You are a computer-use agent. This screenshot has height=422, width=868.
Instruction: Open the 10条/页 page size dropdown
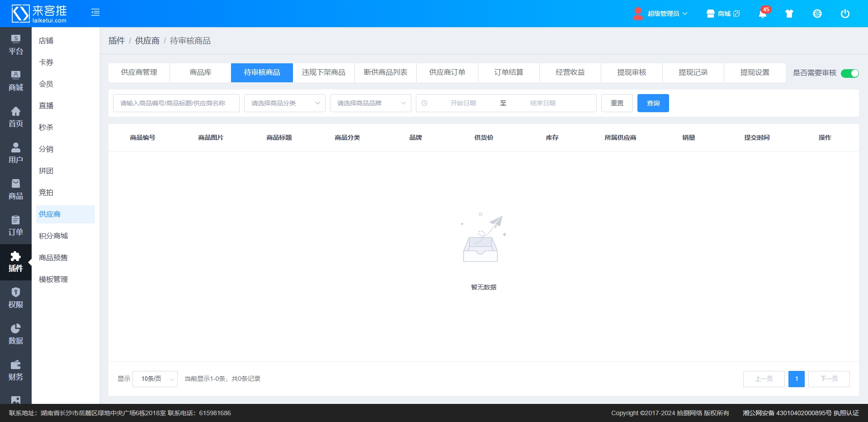coord(155,379)
